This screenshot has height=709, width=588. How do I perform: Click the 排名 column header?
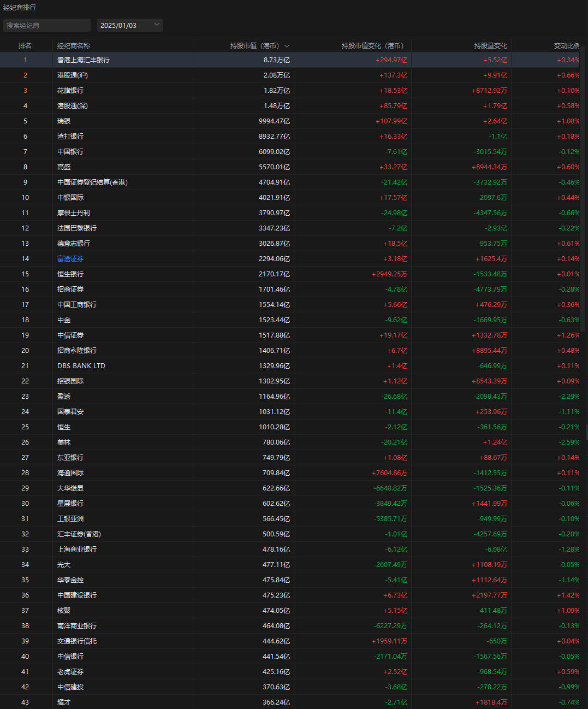click(25, 46)
